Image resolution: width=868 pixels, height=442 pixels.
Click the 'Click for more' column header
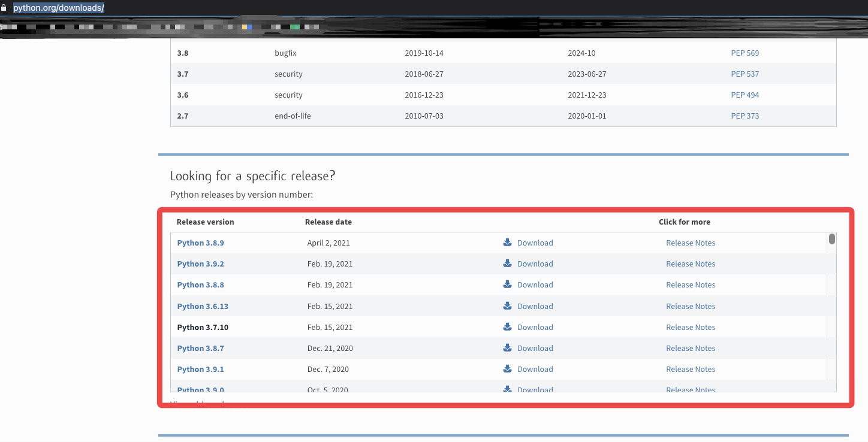click(685, 222)
